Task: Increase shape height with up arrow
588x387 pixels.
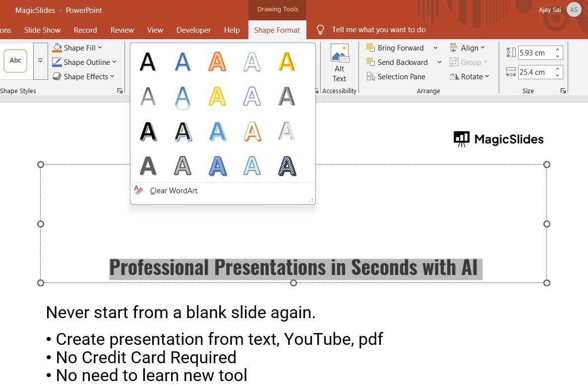Action: click(x=558, y=50)
